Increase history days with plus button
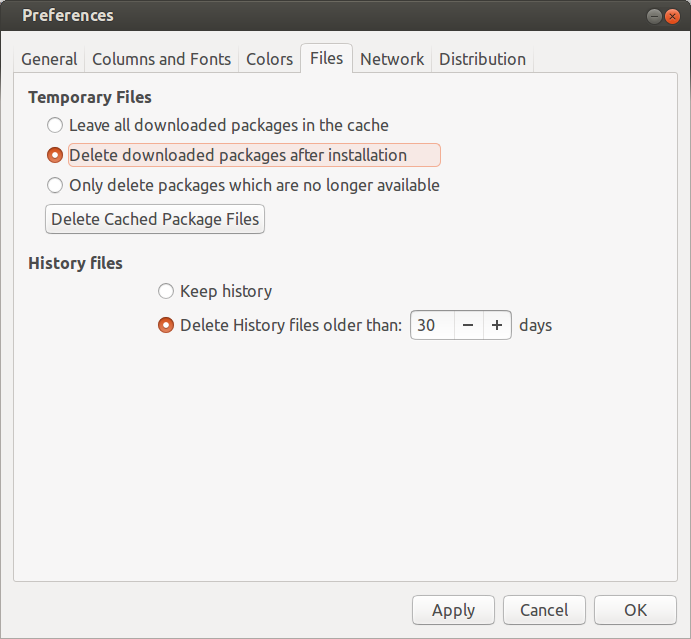Viewport: 691px width, 639px height. 497,325
